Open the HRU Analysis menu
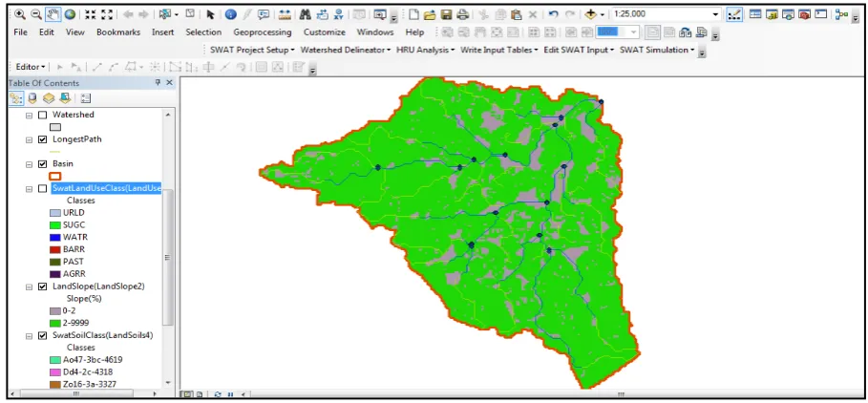Screen dimensions: 868x403 (x=425, y=50)
